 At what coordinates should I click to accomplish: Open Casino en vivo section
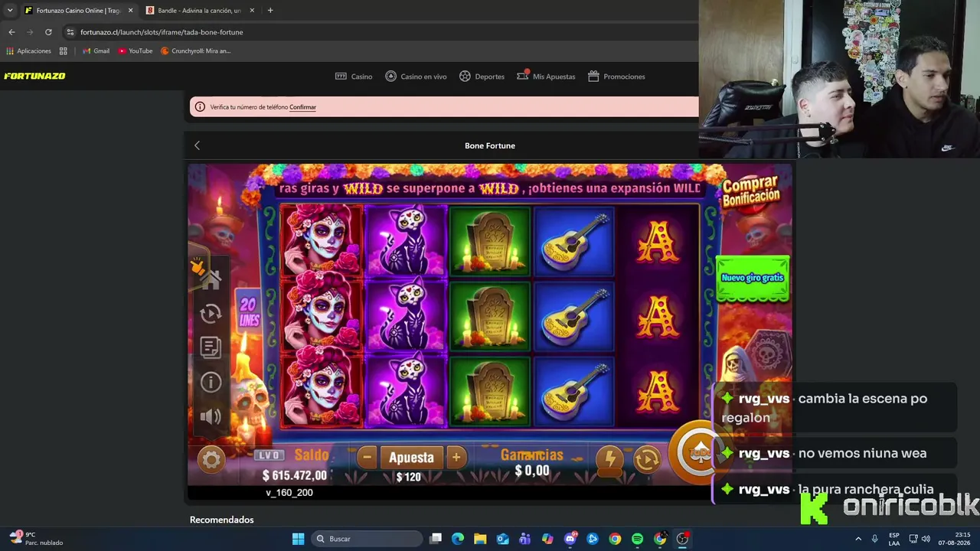[x=416, y=77]
